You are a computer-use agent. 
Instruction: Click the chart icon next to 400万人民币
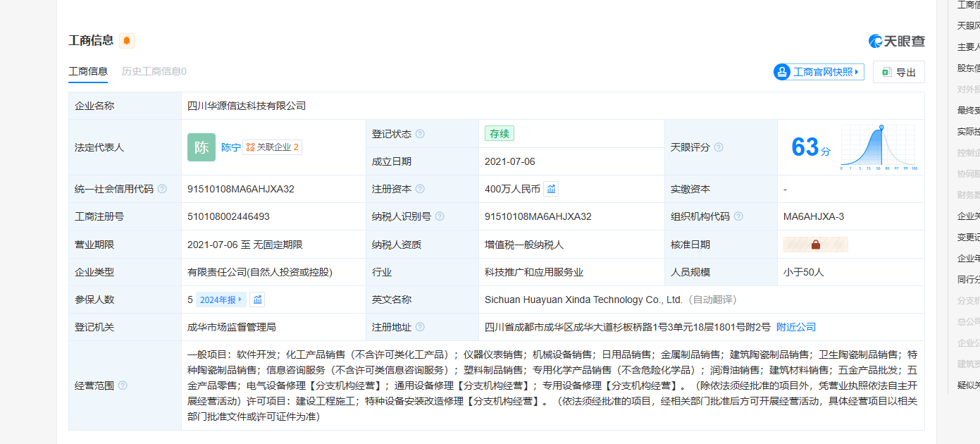coord(551,189)
